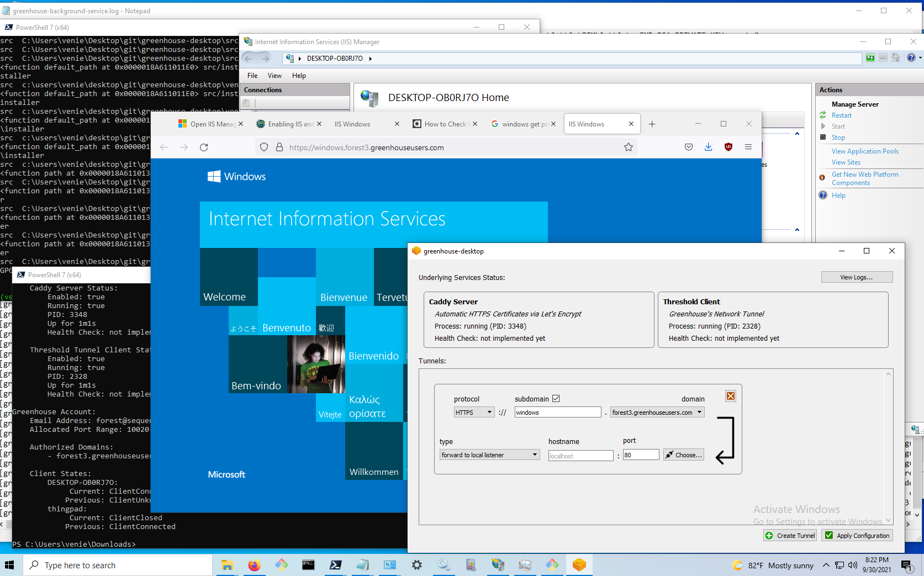Click the uBlock Origin shield icon
Image resolution: width=924 pixels, height=576 pixels.
728,147
